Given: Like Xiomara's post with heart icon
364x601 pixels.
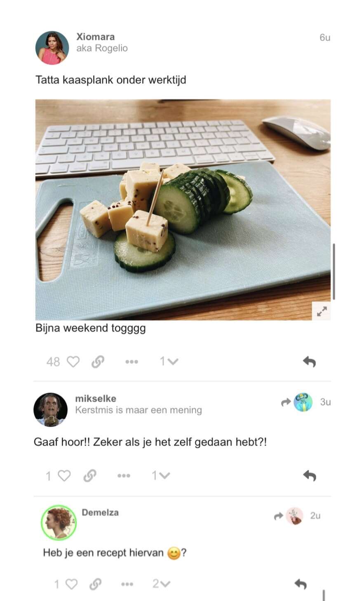Looking at the screenshot, I should tap(73, 362).
